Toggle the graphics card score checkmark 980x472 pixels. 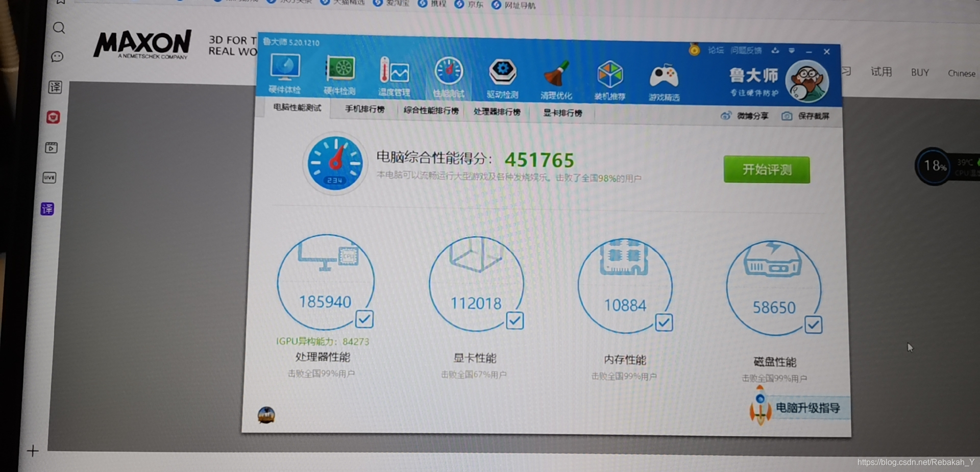point(514,321)
